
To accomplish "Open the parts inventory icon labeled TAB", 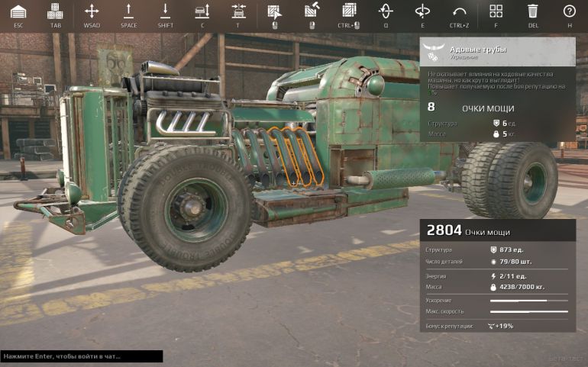I will click(55, 11).
